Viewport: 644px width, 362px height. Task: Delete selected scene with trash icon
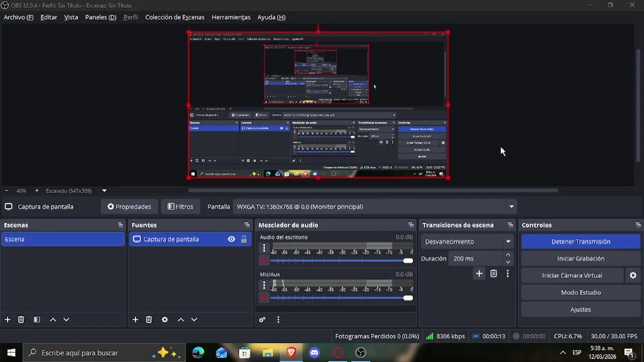click(x=21, y=320)
